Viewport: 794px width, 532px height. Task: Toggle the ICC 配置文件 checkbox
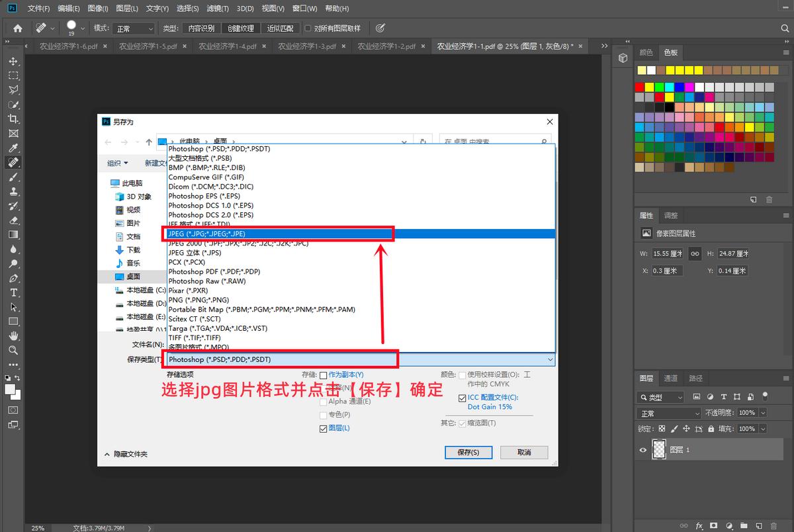coord(462,398)
